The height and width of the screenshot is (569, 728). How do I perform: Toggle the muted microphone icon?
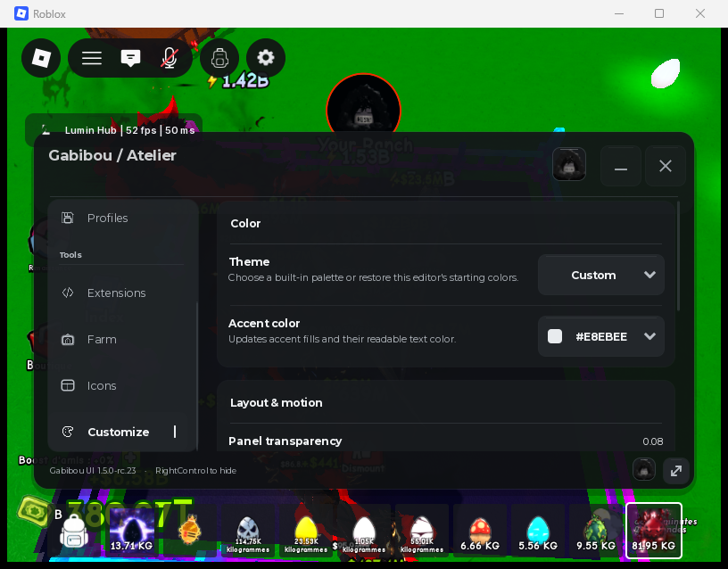tap(169, 58)
